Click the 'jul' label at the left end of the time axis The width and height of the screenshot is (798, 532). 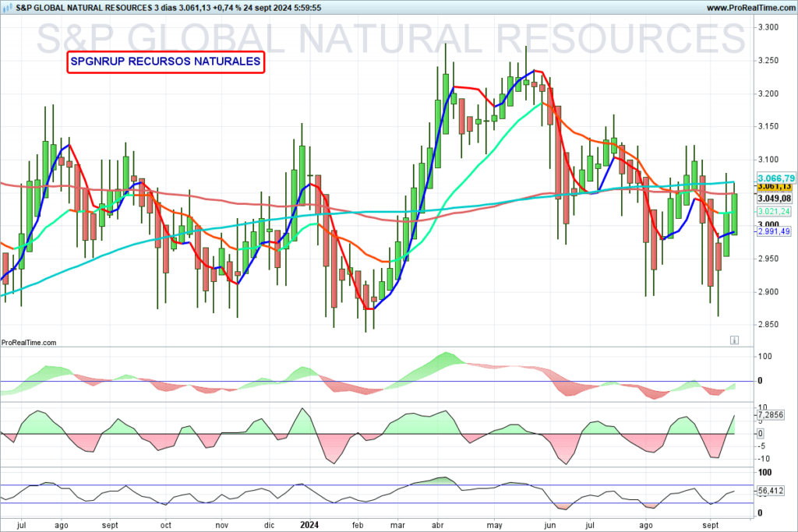(x=21, y=525)
